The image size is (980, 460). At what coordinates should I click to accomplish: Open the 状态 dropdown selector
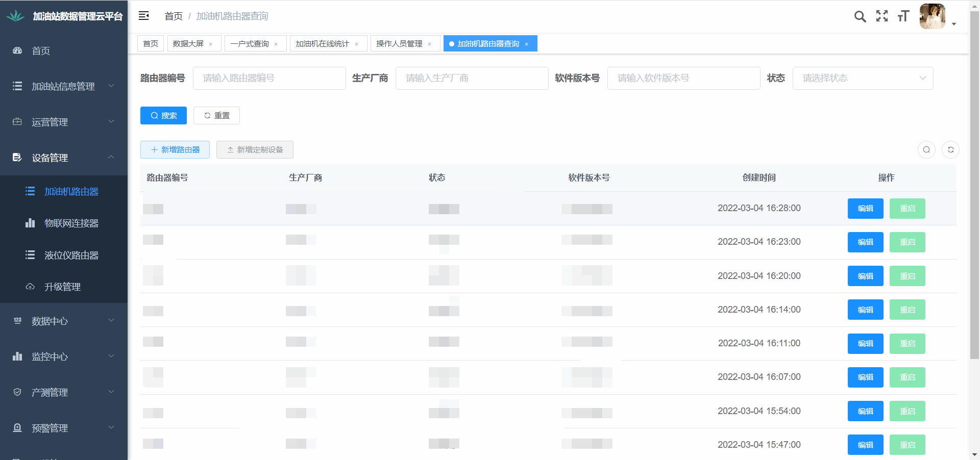[863, 78]
